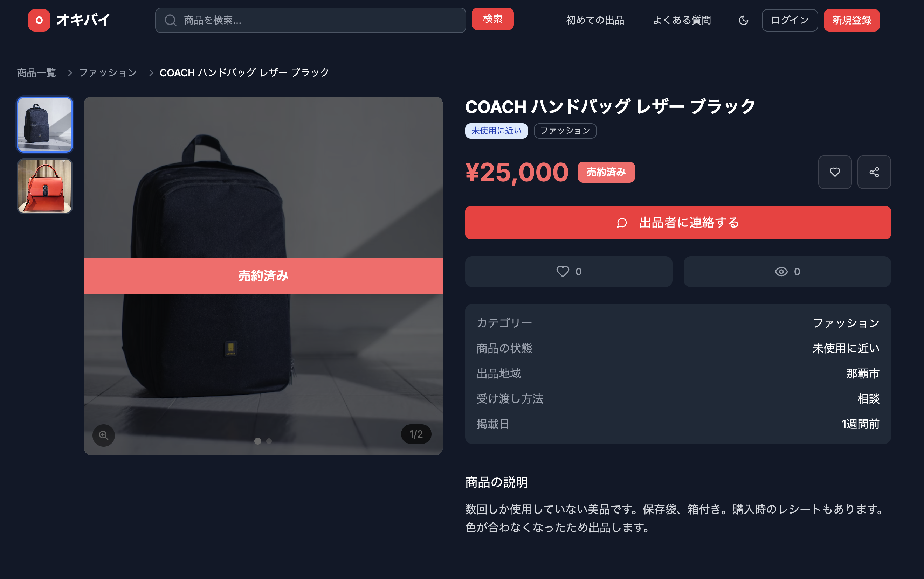Viewport: 924px width, 579px height.
Task: Select the black backpack thumbnail
Action: pos(45,124)
